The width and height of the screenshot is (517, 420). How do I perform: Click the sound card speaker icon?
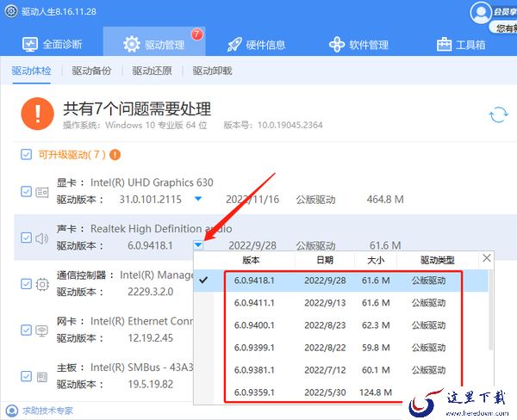tap(42, 238)
